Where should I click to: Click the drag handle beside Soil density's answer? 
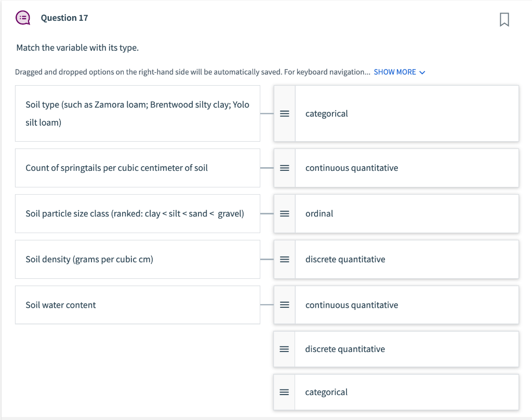[285, 260]
